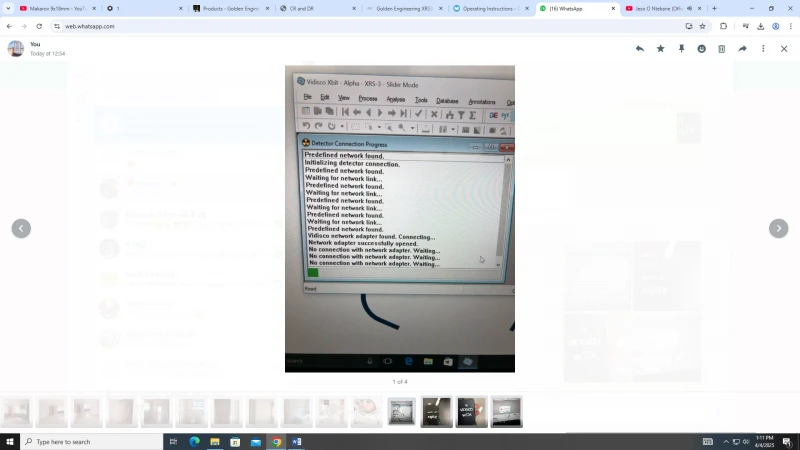
Task: Pin the photo message
Action: (681, 48)
